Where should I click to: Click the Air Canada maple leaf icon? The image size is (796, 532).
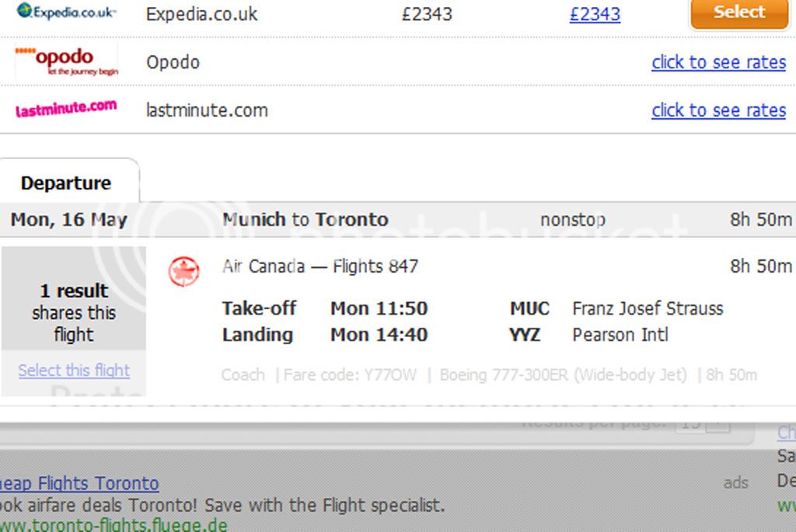(183, 271)
